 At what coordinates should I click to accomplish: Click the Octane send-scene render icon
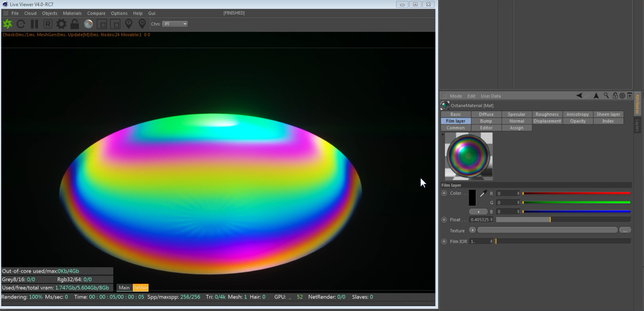[8, 24]
